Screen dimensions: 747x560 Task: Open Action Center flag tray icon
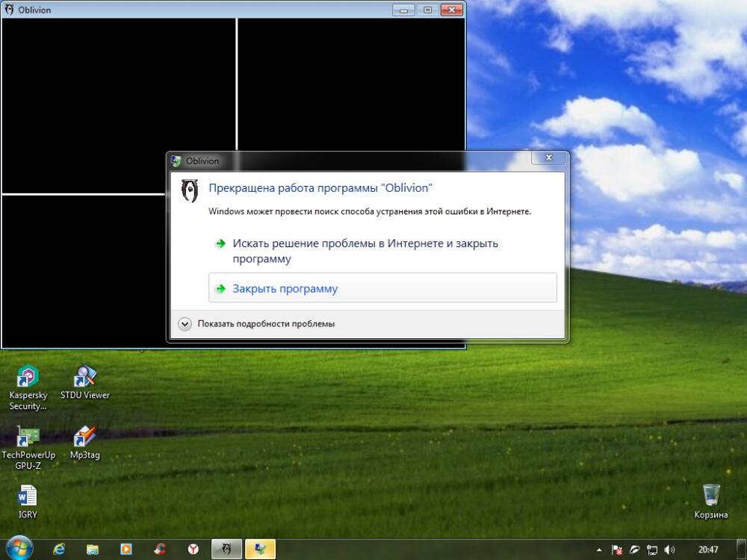tap(618, 550)
